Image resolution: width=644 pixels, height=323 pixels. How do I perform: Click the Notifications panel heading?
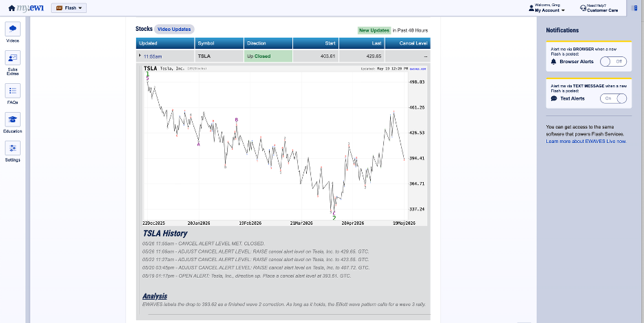point(562,30)
